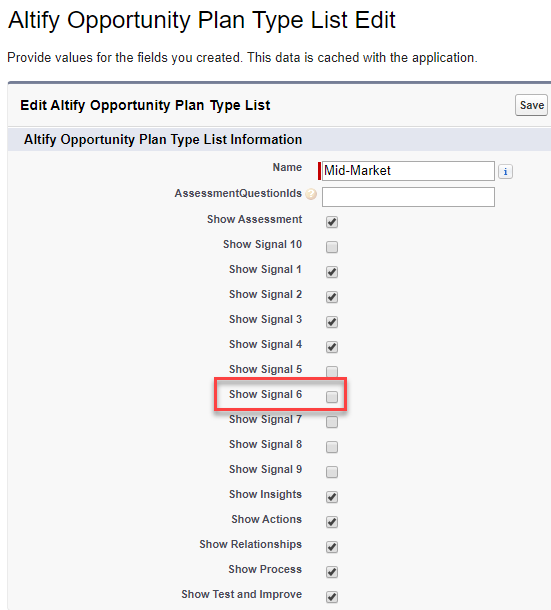Screen dimensions: 551x610
Task: Enable Show Signal 7
Action: click(332, 422)
